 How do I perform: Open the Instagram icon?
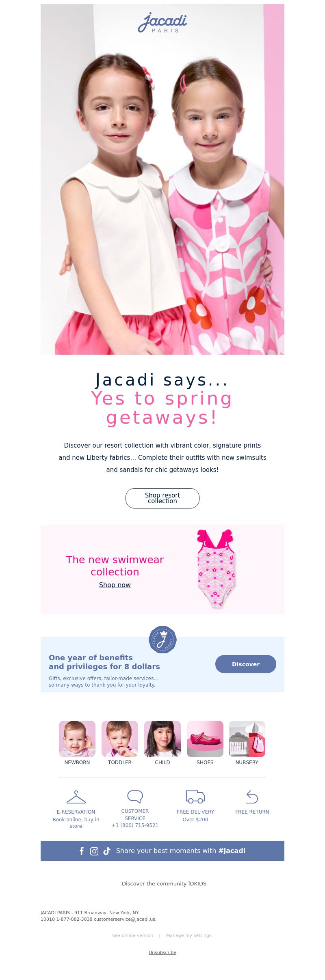[x=94, y=851]
